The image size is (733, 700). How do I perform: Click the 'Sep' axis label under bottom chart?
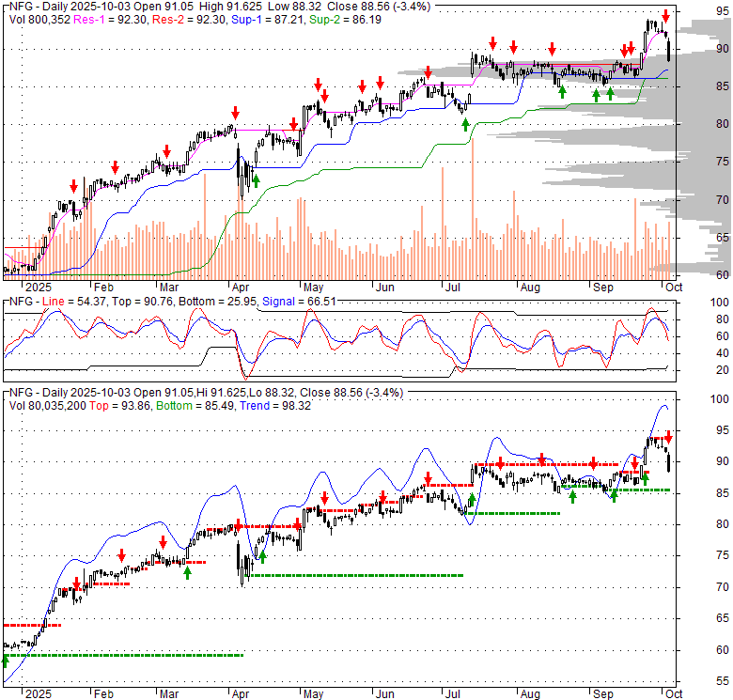[x=603, y=694]
